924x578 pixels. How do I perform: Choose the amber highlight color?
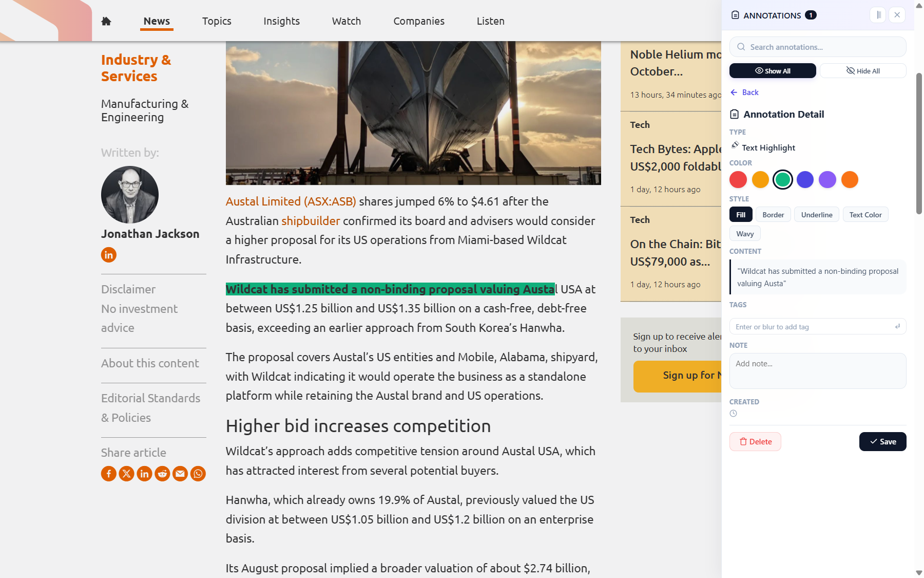[x=761, y=180]
